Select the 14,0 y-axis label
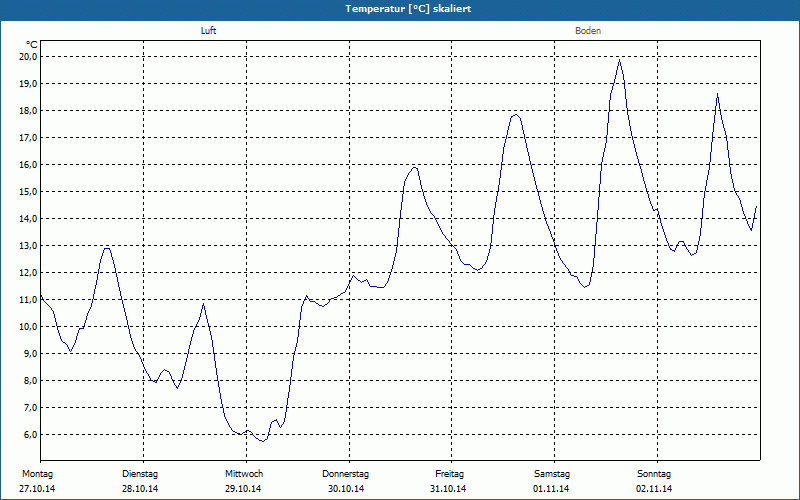 tap(29, 219)
